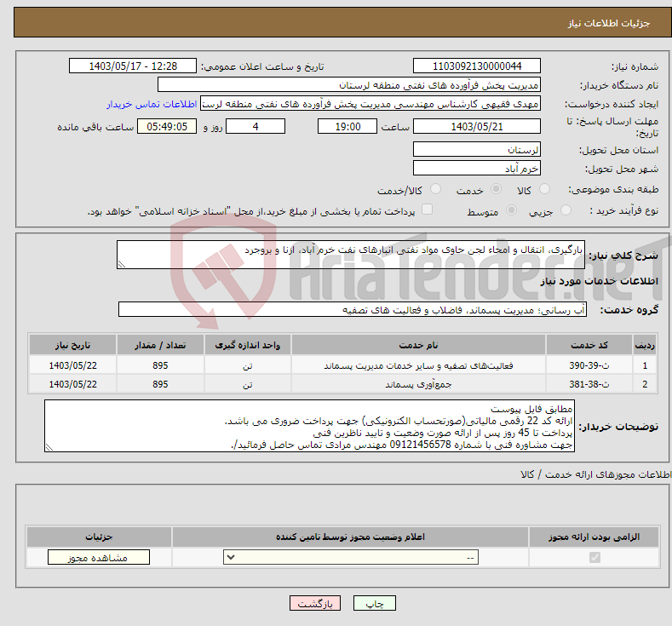Open the اطلاعات تماس خریدار link
This screenshot has height=626, width=672.
pos(152,104)
